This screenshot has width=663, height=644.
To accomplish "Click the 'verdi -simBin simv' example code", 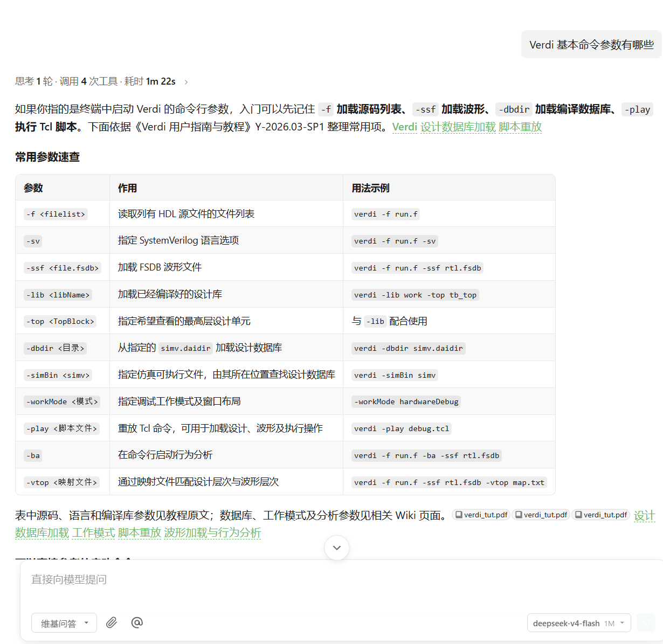I will click(395, 375).
